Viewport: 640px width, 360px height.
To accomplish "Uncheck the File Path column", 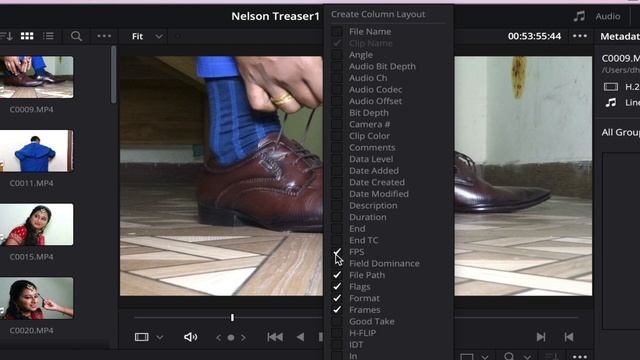I will point(337,275).
